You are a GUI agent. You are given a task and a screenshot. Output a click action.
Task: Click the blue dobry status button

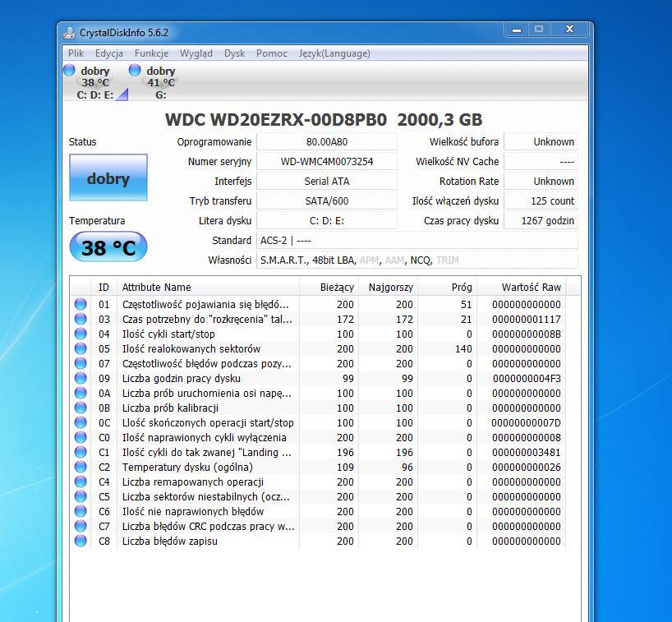[x=108, y=177]
